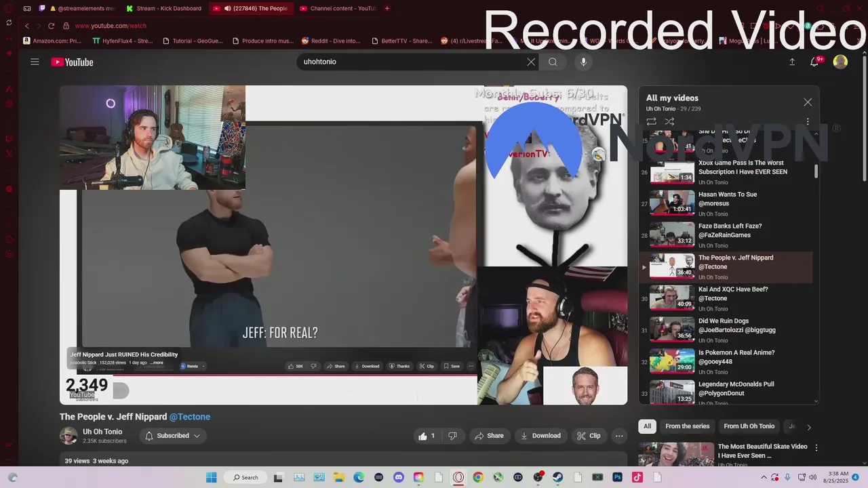Viewport: 868px width, 488px height.
Task: Start voice search with the microphone
Action: (x=583, y=62)
